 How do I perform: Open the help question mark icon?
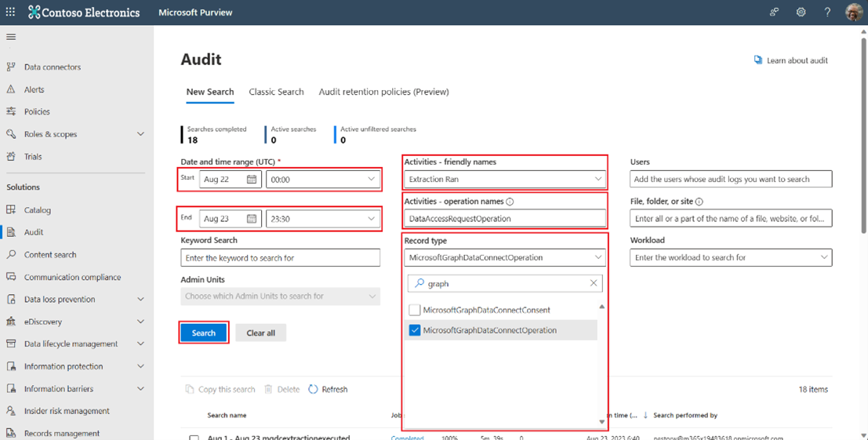(x=827, y=13)
